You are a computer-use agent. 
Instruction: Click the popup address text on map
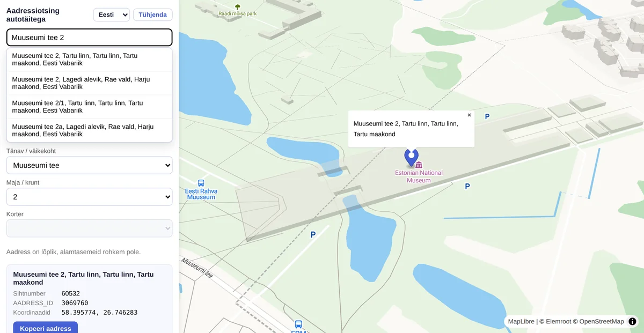(x=406, y=129)
